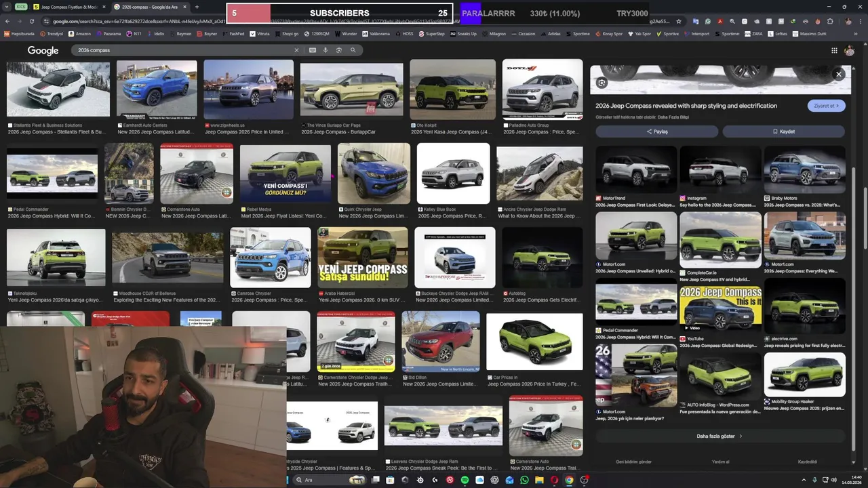The width and height of the screenshot is (868, 488).
Task: Click the 2026 Jeep Compass revealed title
Action: (x=686, y=106)
